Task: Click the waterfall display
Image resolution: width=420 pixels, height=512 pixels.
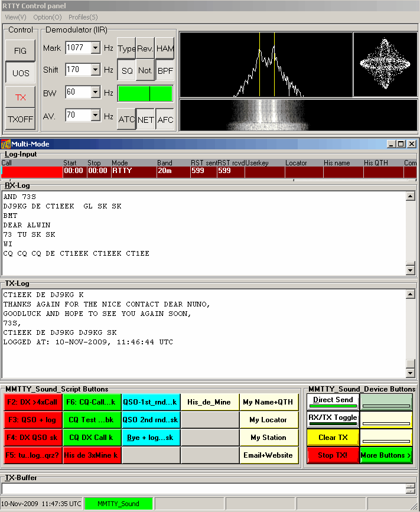Action: coord(298,115)
